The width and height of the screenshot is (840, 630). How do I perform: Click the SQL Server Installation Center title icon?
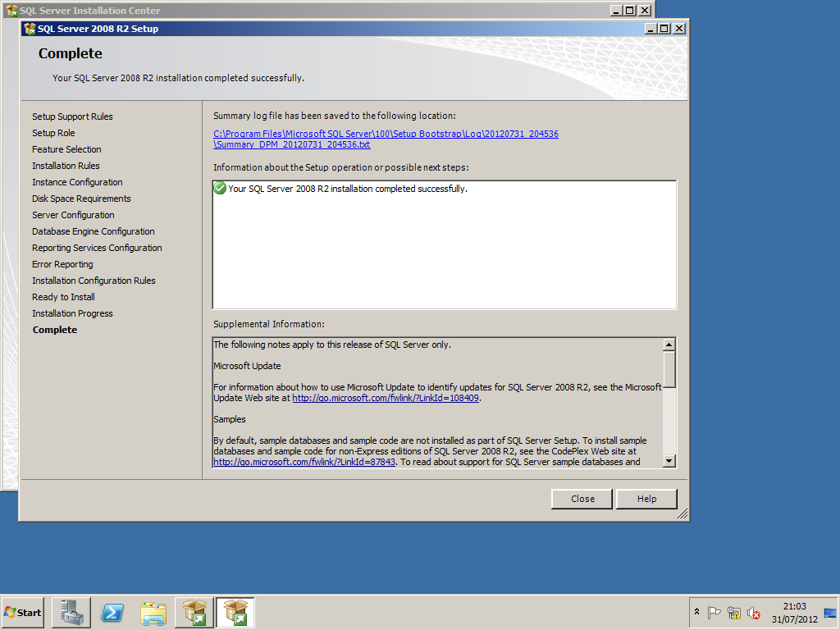click(x=11, y=10)
